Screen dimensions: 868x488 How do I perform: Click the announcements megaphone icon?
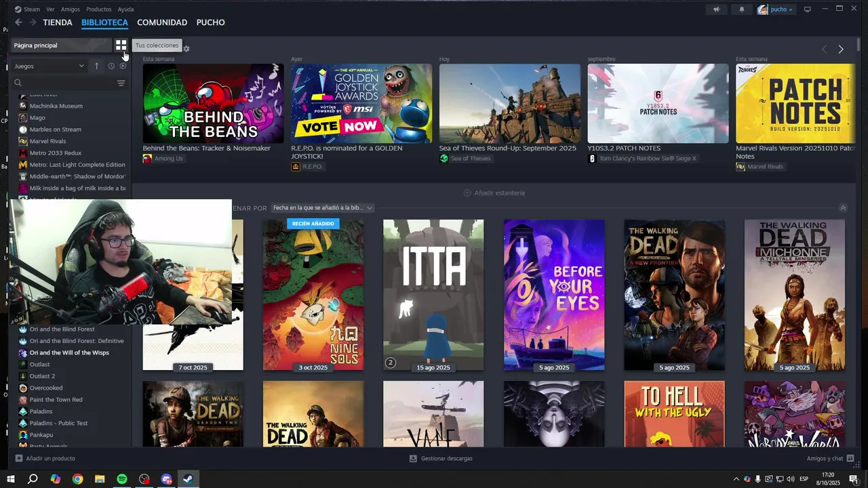[x=717, y=9]
